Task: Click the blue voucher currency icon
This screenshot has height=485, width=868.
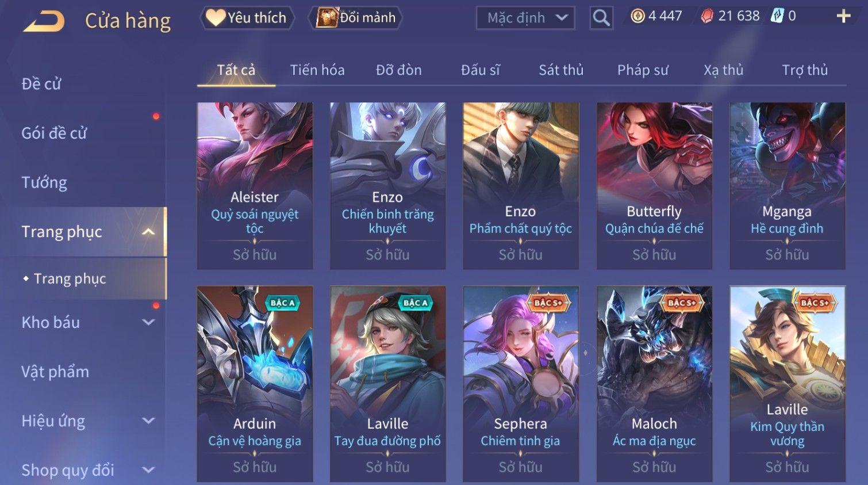Action: pos(777,16)
